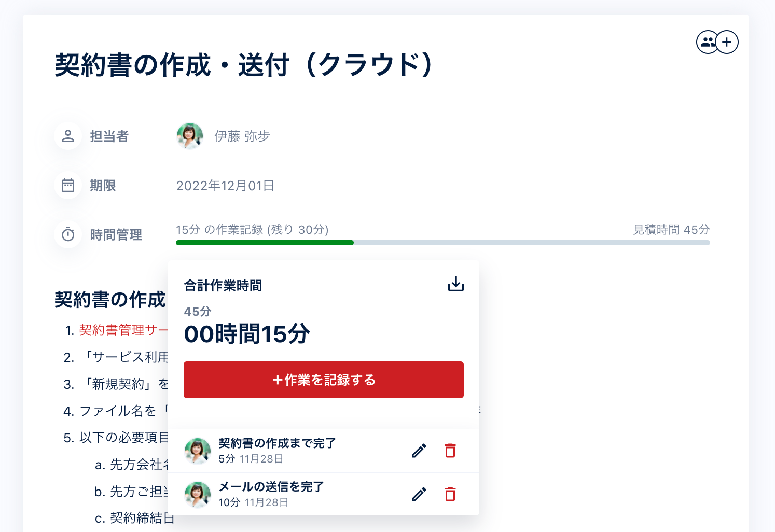The height and width of the screenshot is (532, 775).
Task: Click the time management stopwatch icon
Action: [68, 234]
